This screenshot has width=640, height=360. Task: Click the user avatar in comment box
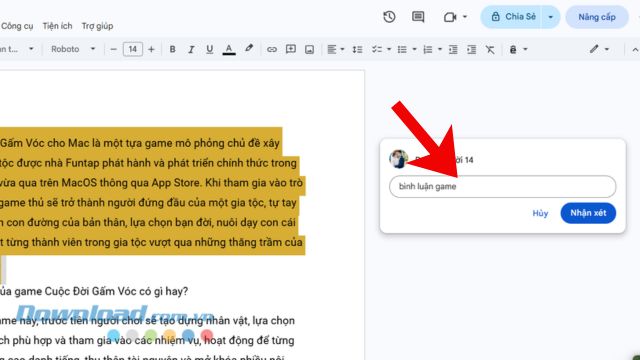[x=399, y=159]
